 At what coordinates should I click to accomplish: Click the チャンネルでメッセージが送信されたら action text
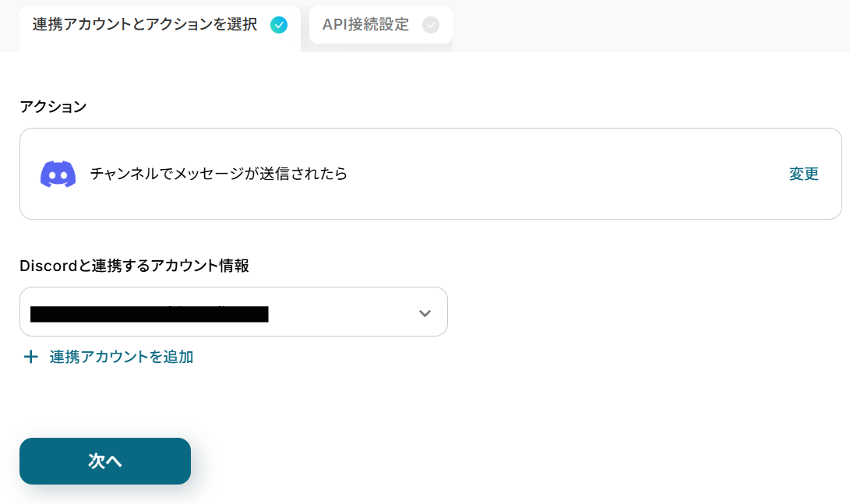click(x=219, y=174)
